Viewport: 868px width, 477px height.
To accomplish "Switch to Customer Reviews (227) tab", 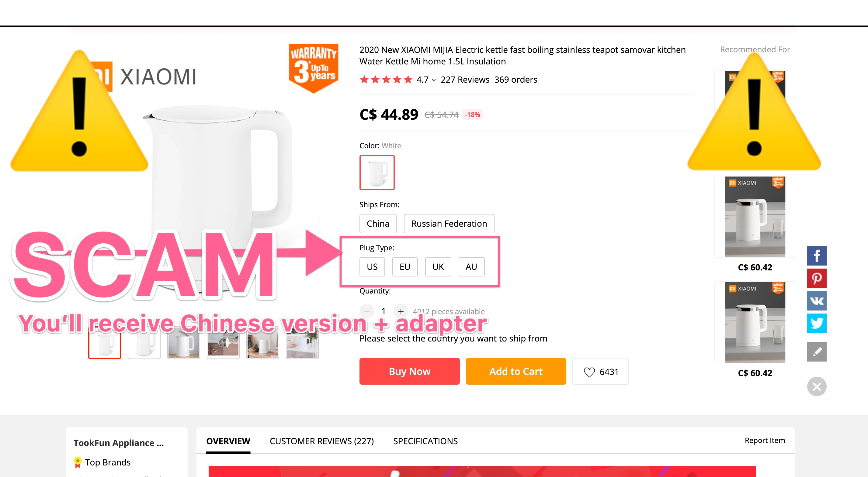I will click(321, 441).
